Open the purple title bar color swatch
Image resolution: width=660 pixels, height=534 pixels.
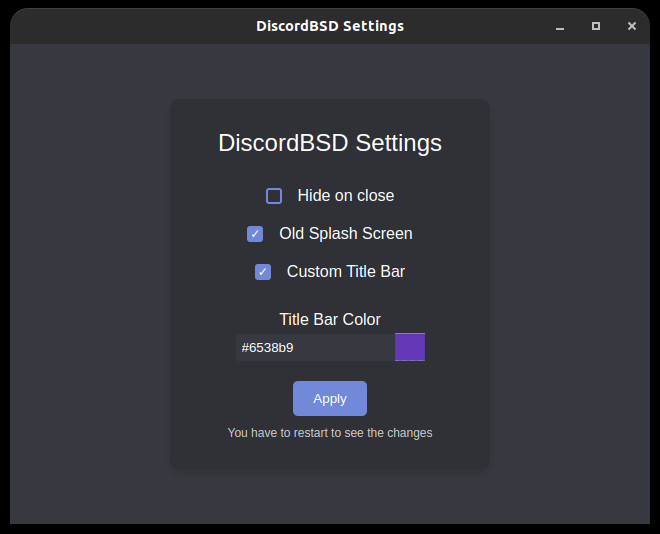(x=410, y=347)
